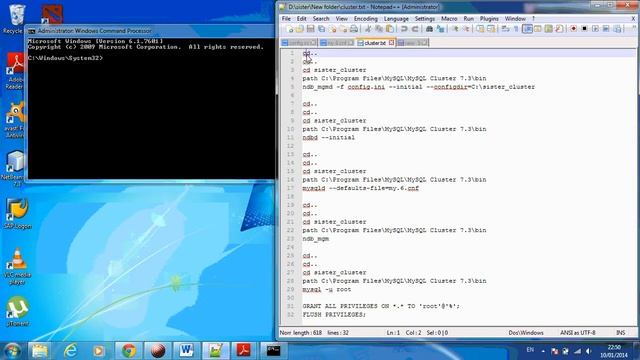Click the volume speaker tray icon

point(588,351)
